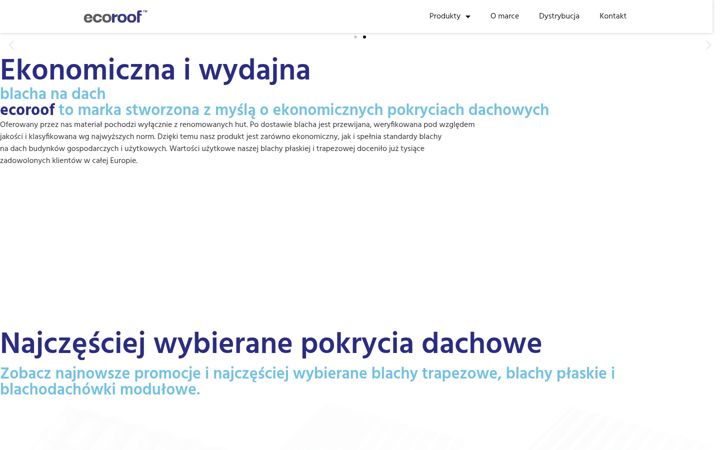Select the second slider pagination dot
Screen dimensions: 720x450
(x=365, y=37)
